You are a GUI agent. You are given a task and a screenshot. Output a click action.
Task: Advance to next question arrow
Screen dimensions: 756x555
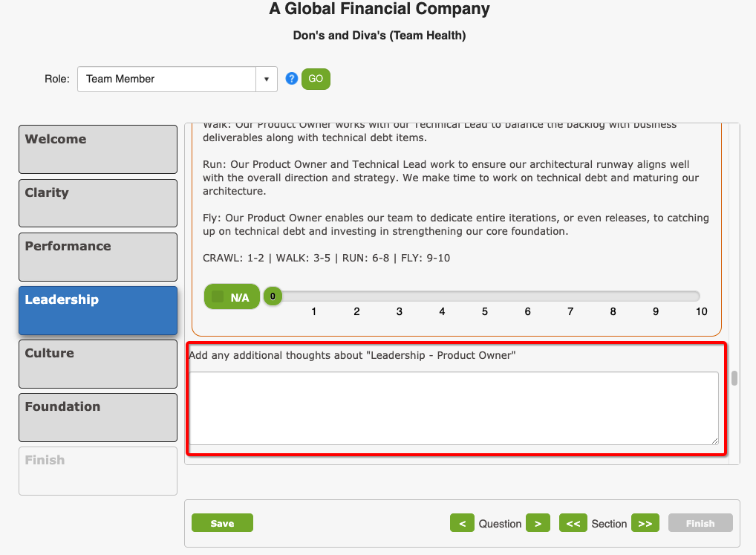(538, 523)
